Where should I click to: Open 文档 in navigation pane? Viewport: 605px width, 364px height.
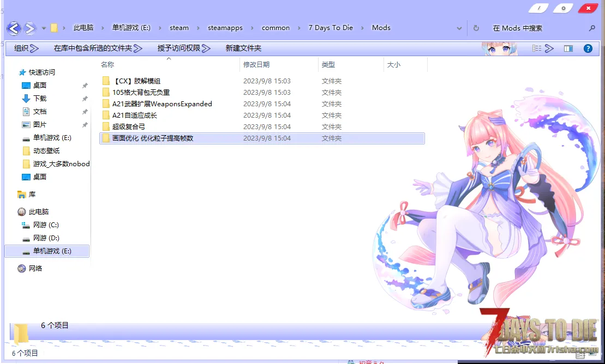tap(40, 112)
